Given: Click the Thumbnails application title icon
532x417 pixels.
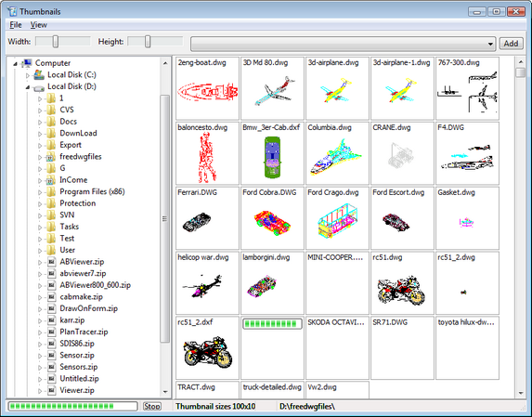Looking at the screenshot, I should click(13, 11).
